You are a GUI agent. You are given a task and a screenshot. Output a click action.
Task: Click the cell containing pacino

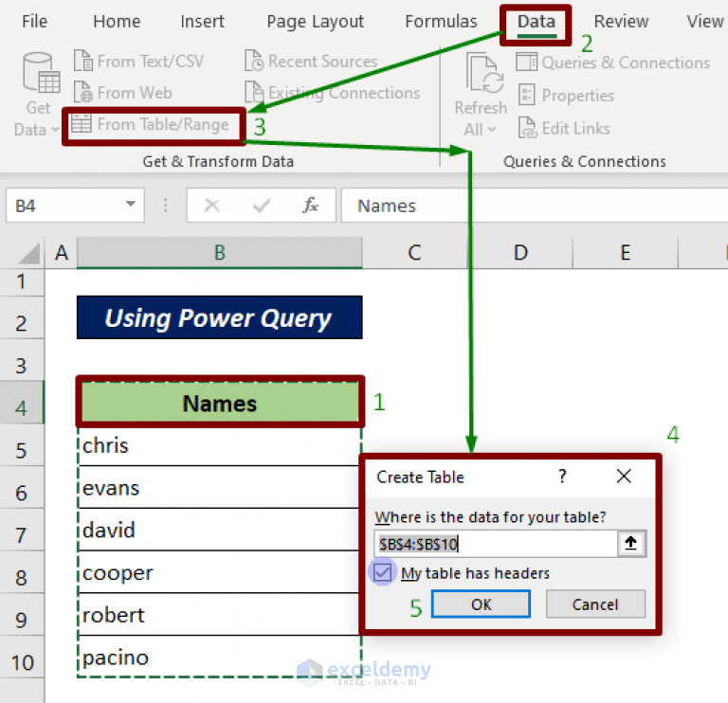click(x=220, y=657)
